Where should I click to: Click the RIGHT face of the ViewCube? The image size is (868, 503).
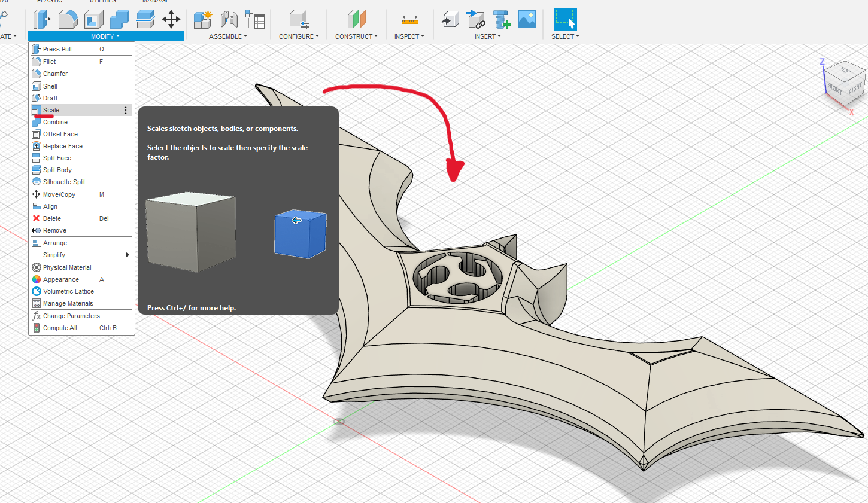pos(855,88)
